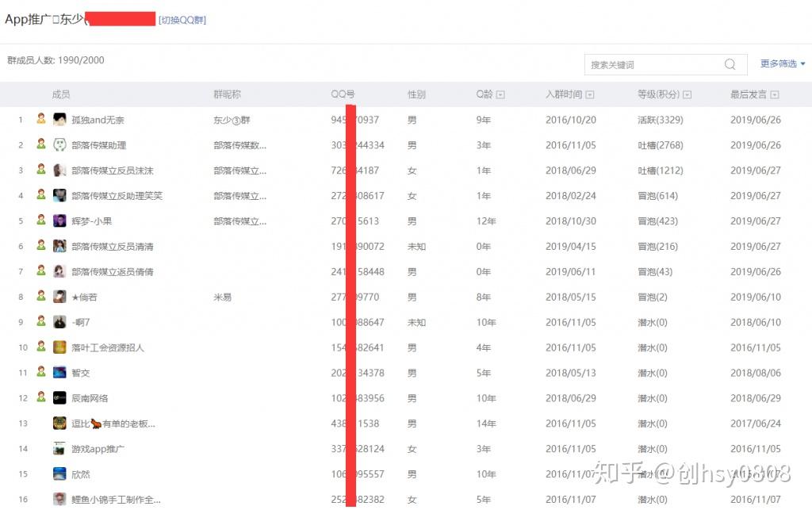Select the 群昵称 column header

227,94
